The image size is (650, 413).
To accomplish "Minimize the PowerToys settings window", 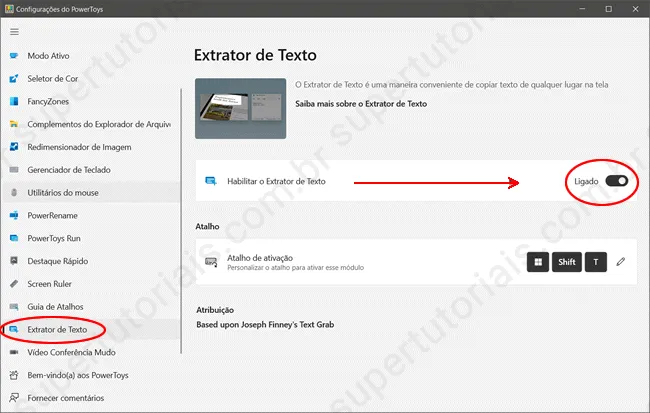I will (582, 9).
